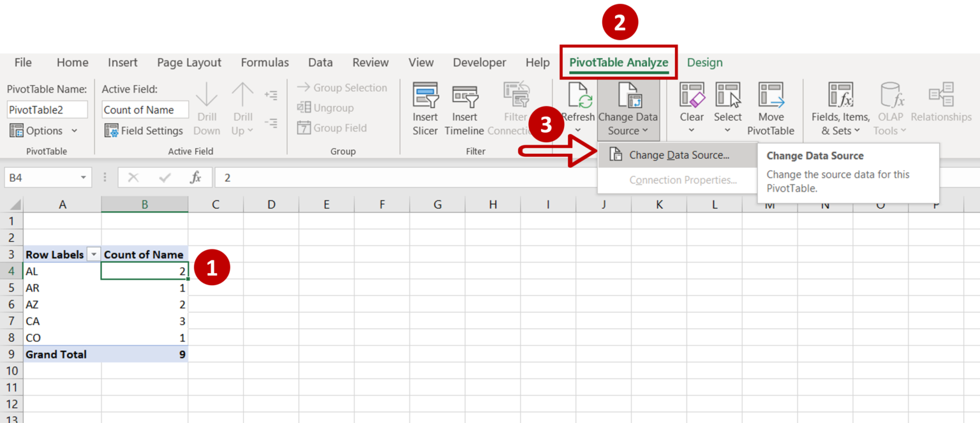Open the Insert ribbon tab

[x=122, y=63]
